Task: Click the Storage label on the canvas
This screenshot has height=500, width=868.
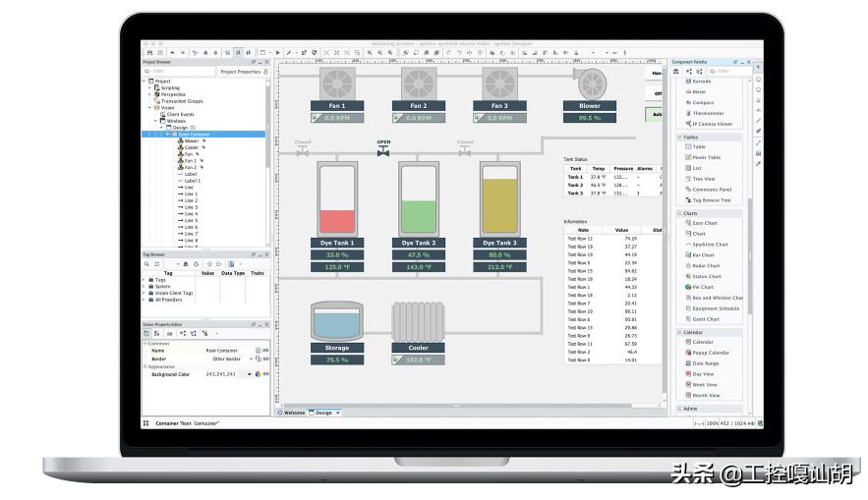Action: coord(337,348)
